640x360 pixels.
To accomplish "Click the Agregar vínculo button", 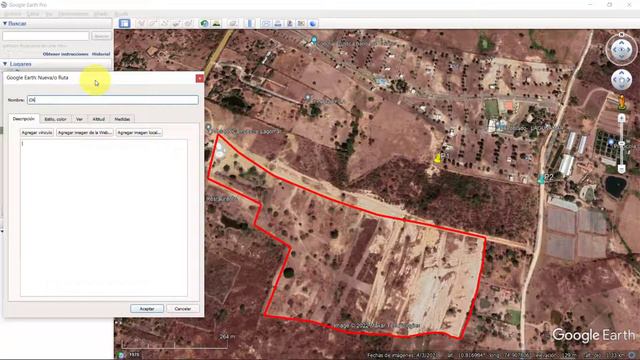I will point(37,133).
